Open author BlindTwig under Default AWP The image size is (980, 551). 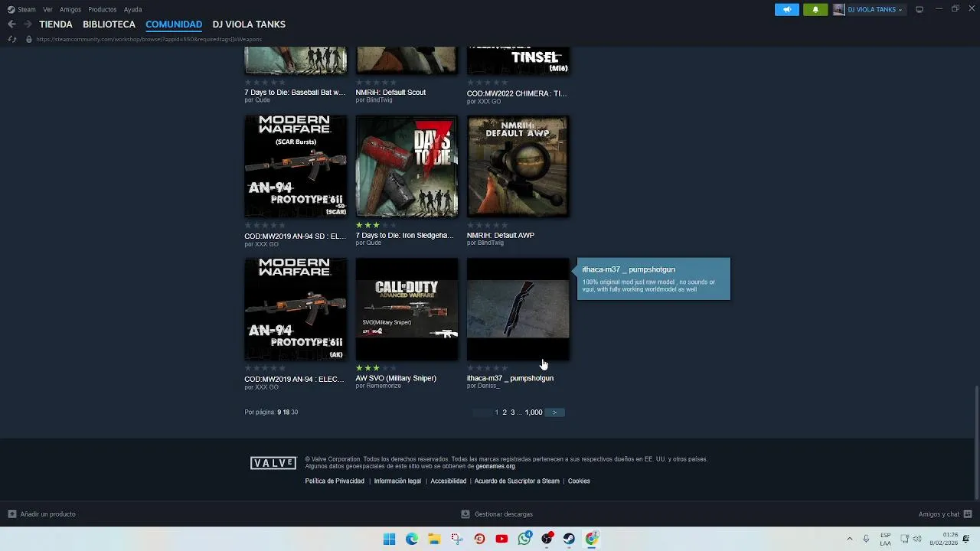tap(490, 243)
